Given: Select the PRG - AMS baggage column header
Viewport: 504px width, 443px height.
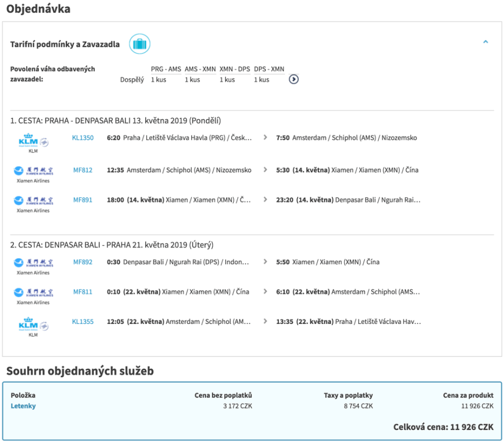Looking at the screenshot, I should (x=166, y=69).
